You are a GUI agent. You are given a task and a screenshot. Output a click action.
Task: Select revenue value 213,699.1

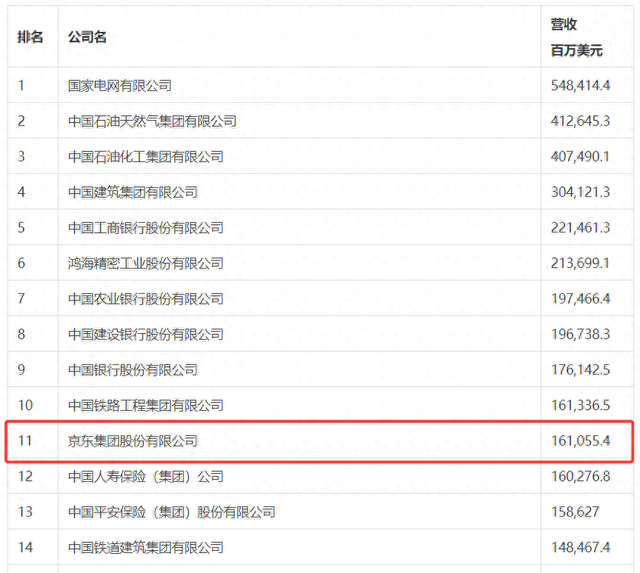click(x=580, y=263)
